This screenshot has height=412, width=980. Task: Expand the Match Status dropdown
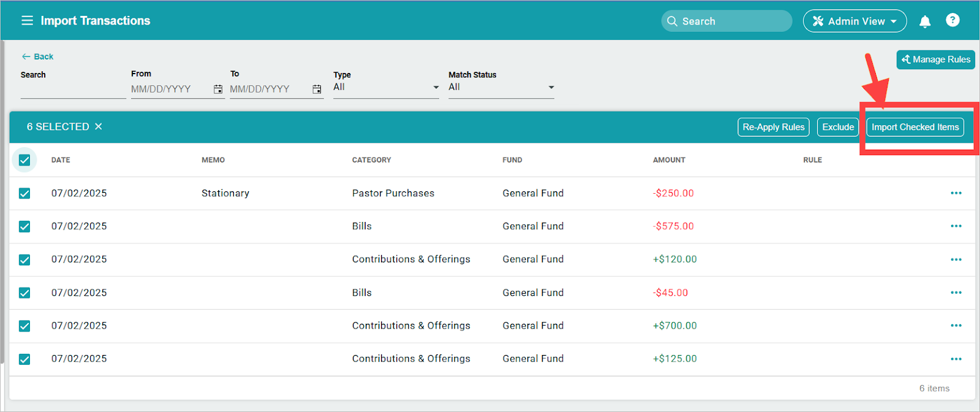(501, 88)
